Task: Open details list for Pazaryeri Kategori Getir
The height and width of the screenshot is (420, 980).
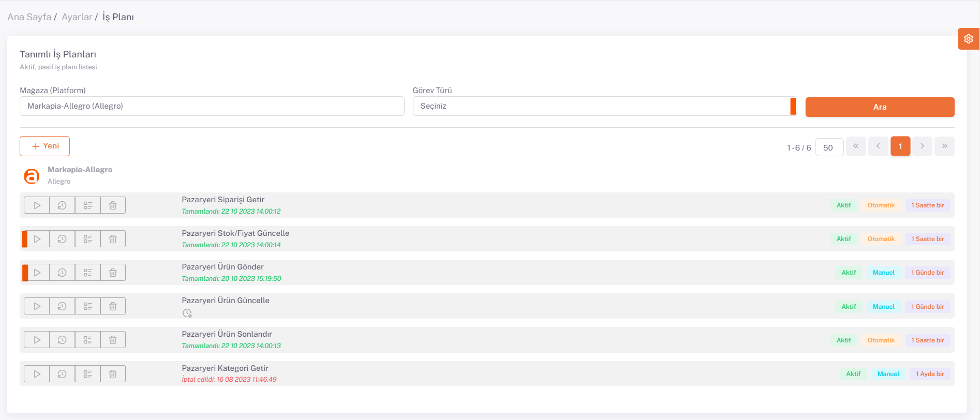Action: pyautogui.click(x=88, y=374)
